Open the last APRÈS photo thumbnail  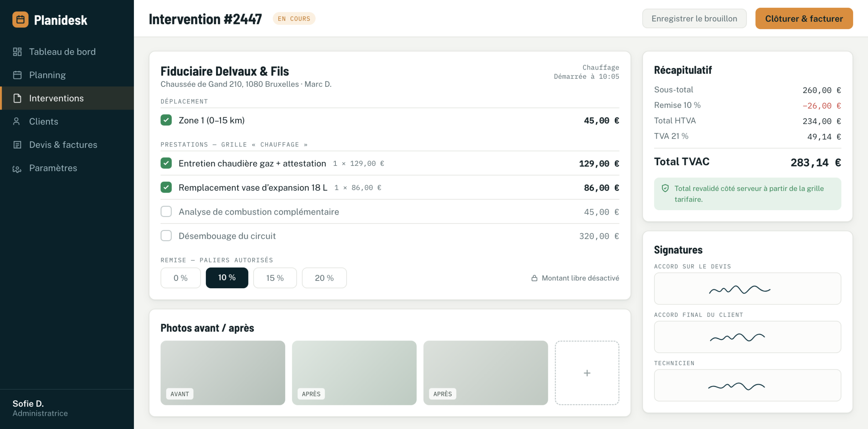coord(486,373)
